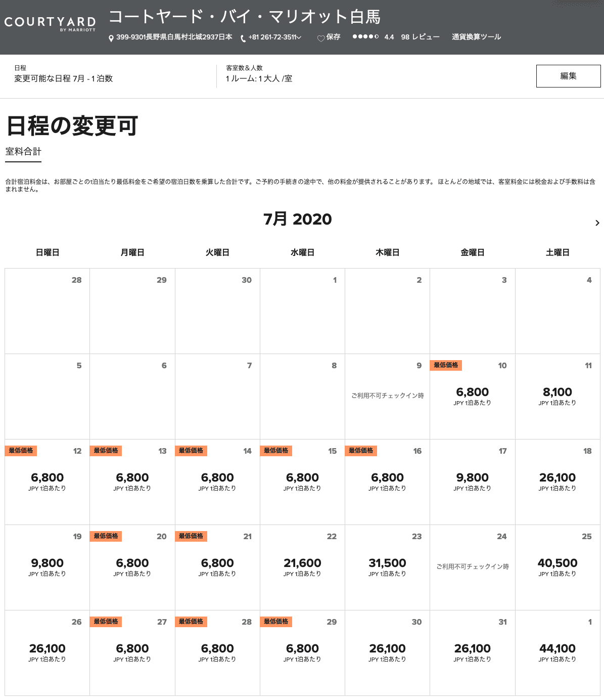Select July 14 priced 6,800 JPY
The image size is (604, 700).
[217, 482]
